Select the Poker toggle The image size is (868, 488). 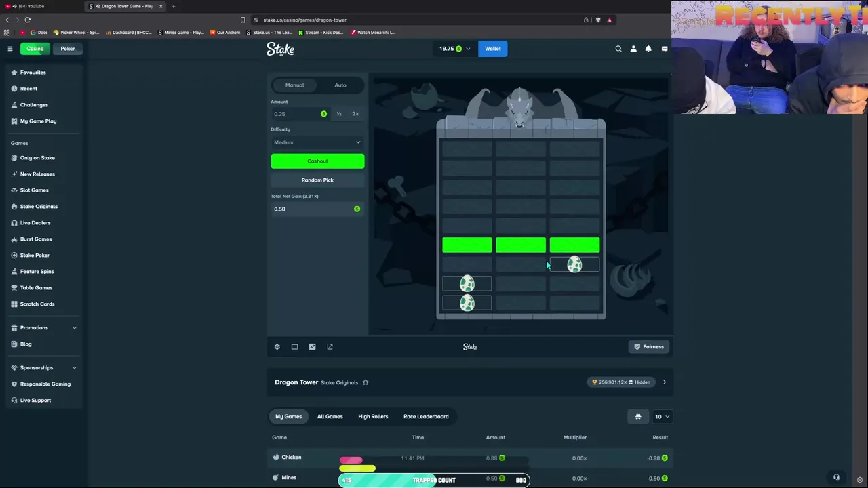[x=68, y=49]
